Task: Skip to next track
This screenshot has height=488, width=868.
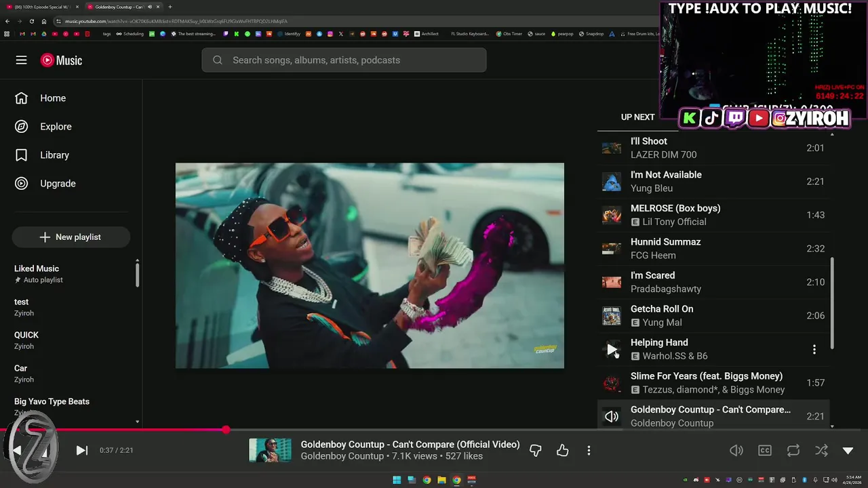Action: click(81, 451)
